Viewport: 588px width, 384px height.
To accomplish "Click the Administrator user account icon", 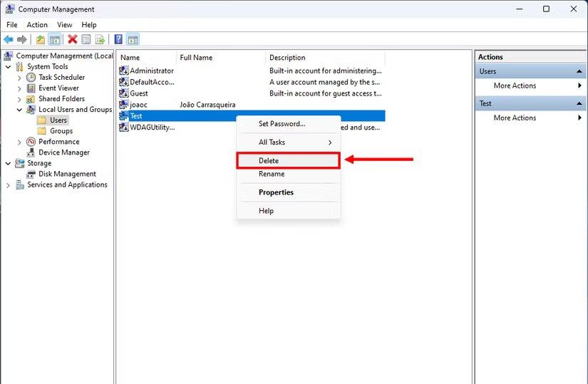I will [x=124, y=71].
